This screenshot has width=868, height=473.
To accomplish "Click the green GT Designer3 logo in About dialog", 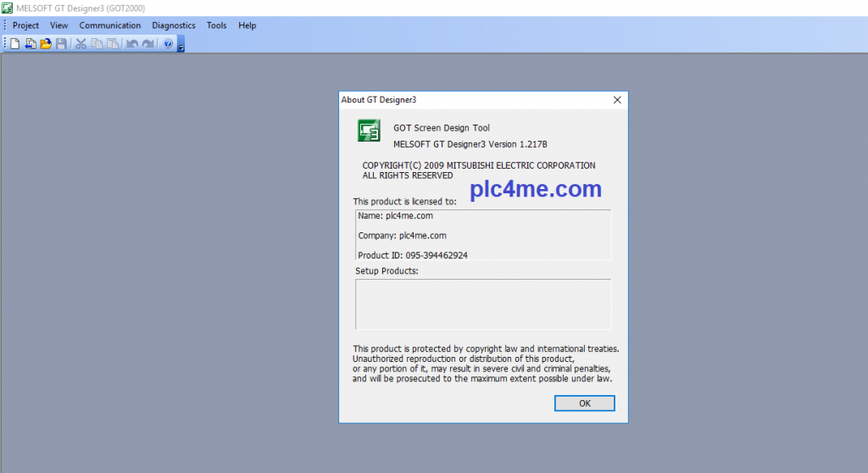I will click(369, 131).
